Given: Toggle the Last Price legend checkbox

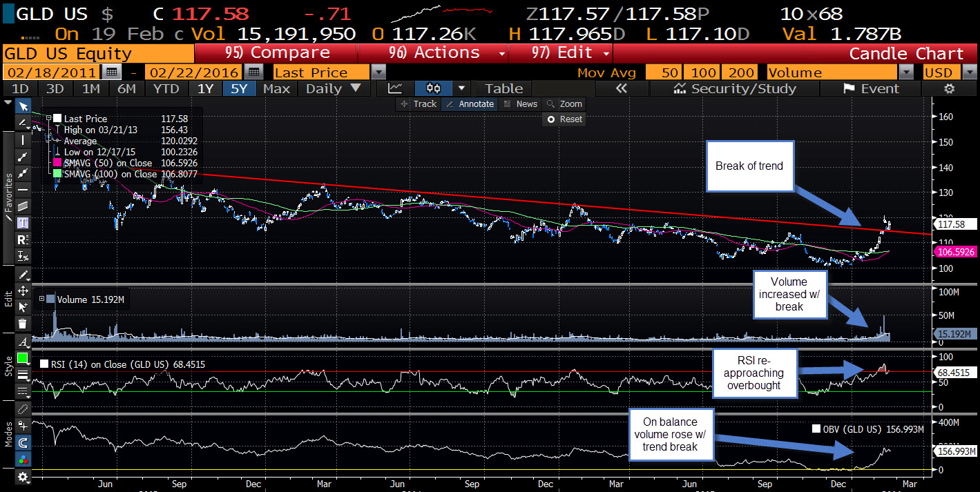Looking at the screenshot, I should pyautogui.click(x=58, y=119).
